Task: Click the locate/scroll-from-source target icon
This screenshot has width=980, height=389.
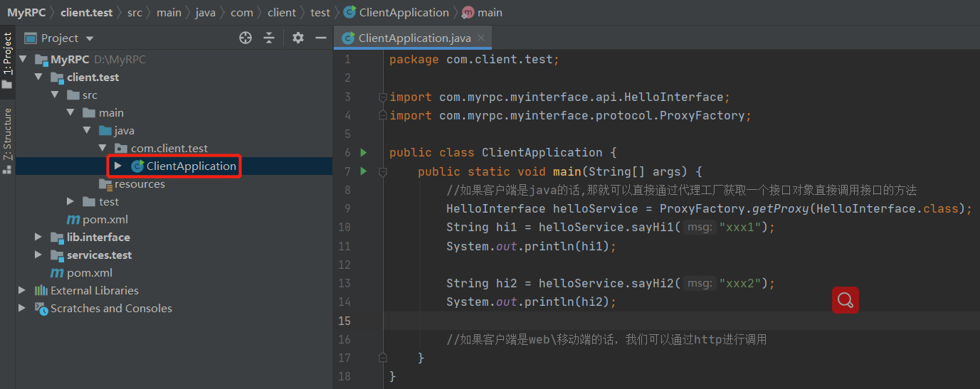Action: point(246,38)
